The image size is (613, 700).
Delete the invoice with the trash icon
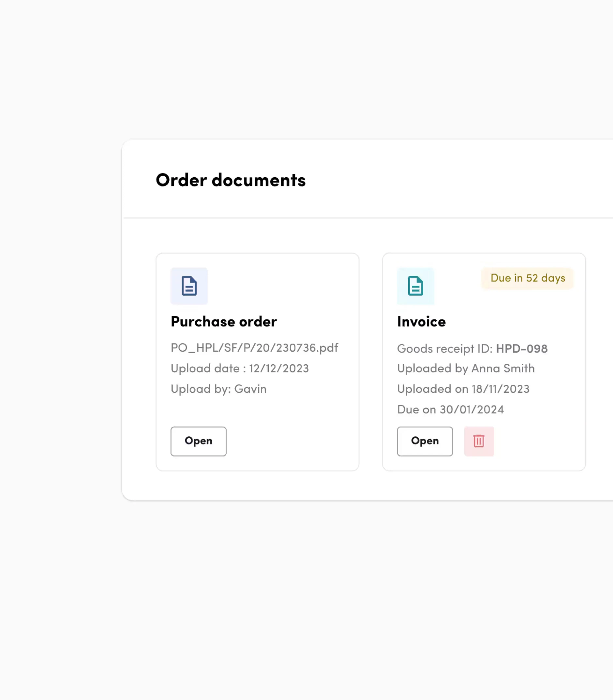[x=479, y=441]
